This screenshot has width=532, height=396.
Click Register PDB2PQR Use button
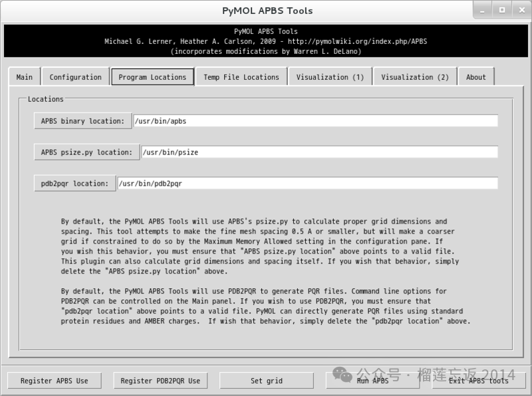pyautogui.click(x=160, y=381)
